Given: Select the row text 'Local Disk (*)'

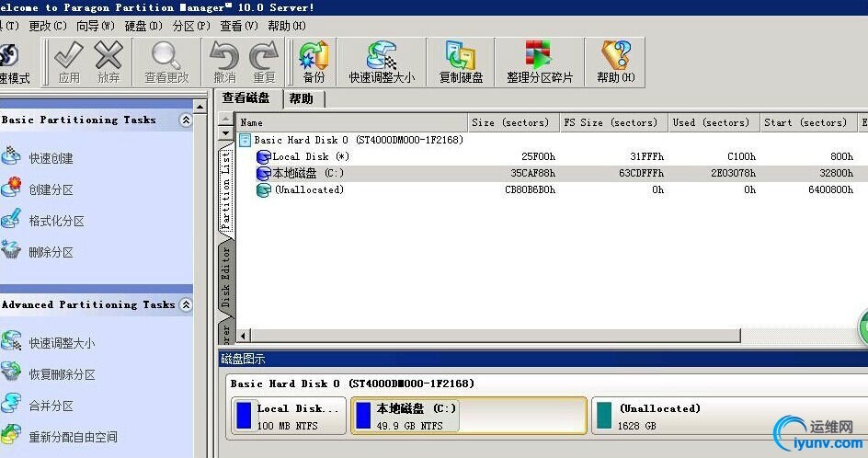Looking at the screenshot, I should 311,156.
